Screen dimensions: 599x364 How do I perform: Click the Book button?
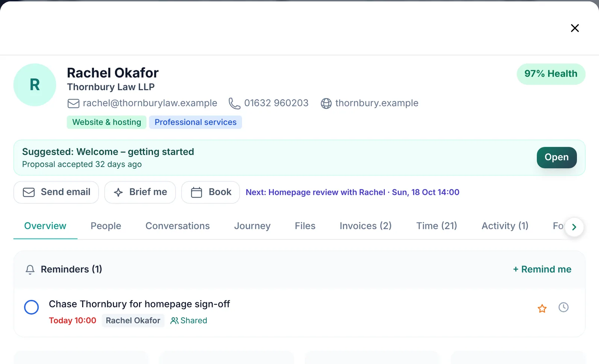tap(210, 192)
